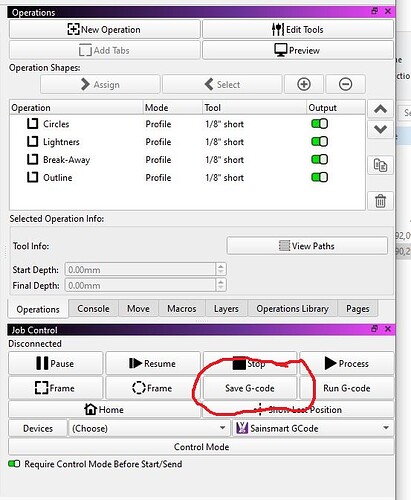
Task: Click the square Frame button
Action: click(x=56, y=388)
